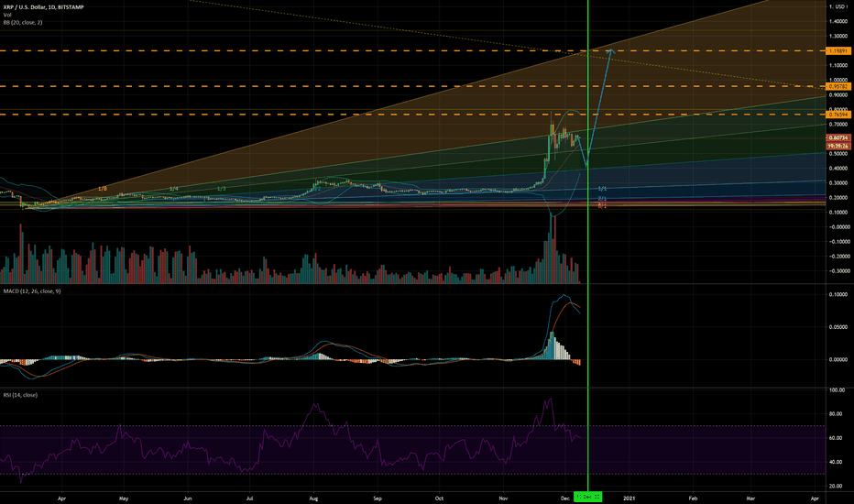Screen dimensions: 854x504
Task: Click the Aug label on time axis
Action: 313,498
